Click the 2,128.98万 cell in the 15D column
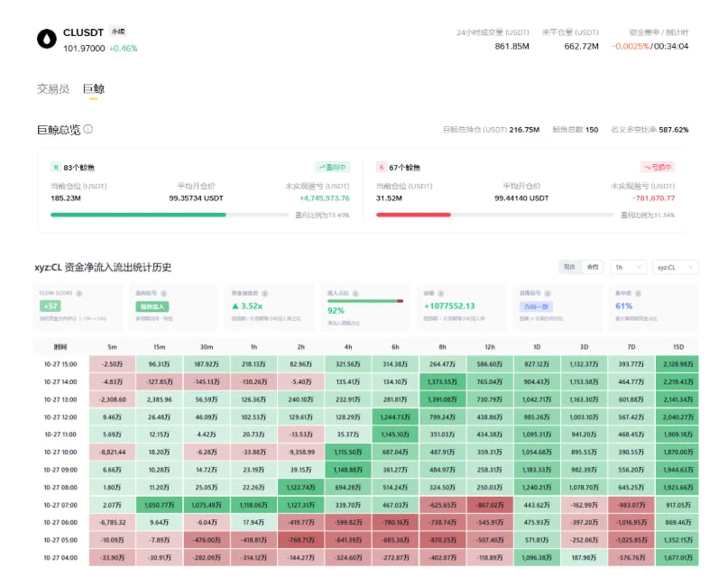Viewport: 728px width, 586px height. click(677, 364)
